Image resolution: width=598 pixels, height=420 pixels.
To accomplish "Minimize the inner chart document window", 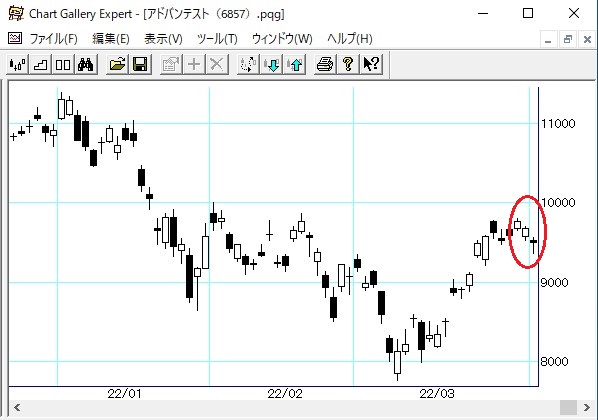I will click(548, 39).
